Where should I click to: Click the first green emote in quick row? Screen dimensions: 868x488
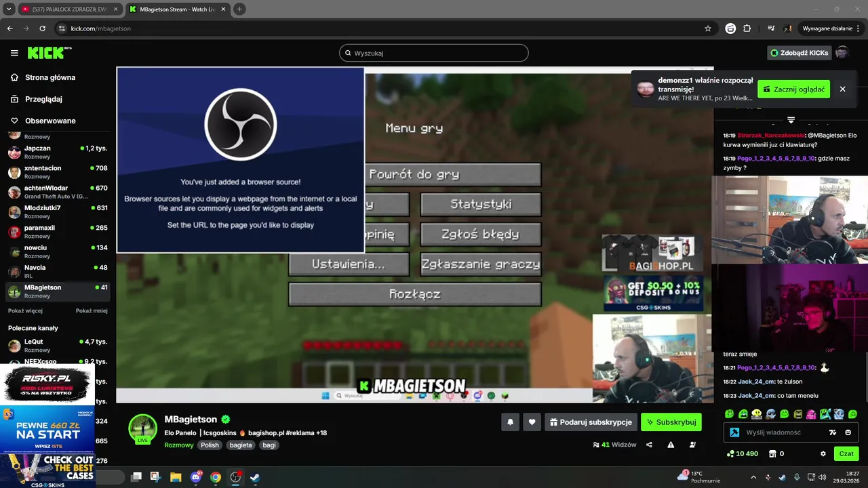[x=729, y=414]
